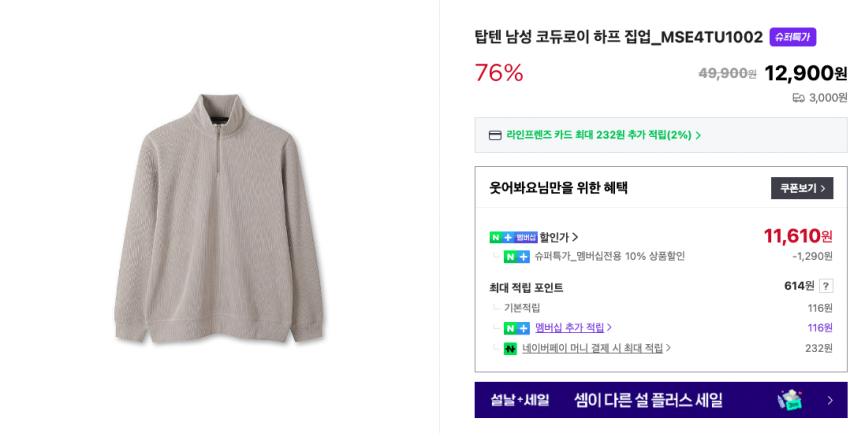Click the product title 탑텐 남성 코듀로이 하프 집업
The height and width of the screenshot is (433, 850).
click(x=618, y=37)
